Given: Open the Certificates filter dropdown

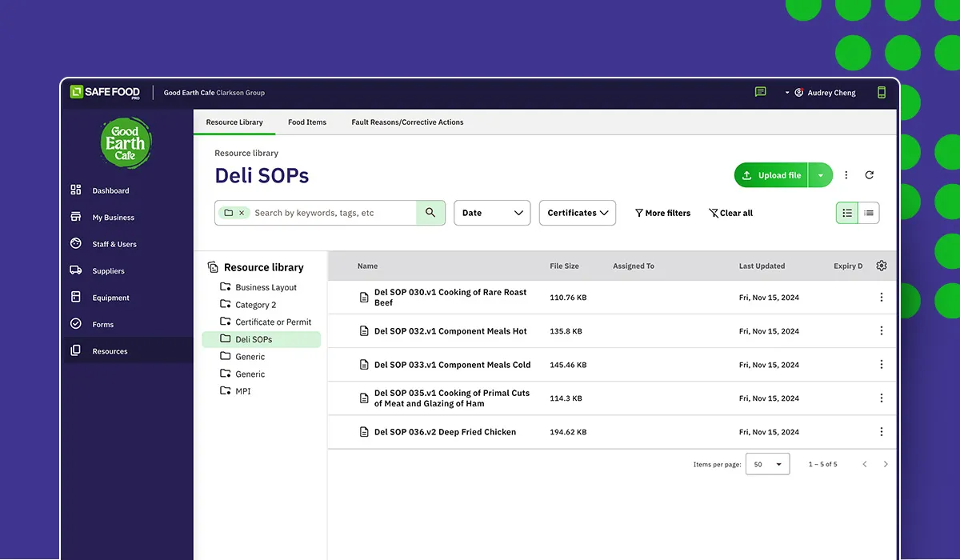Looking at the screenshot, I should coord(578,213).
